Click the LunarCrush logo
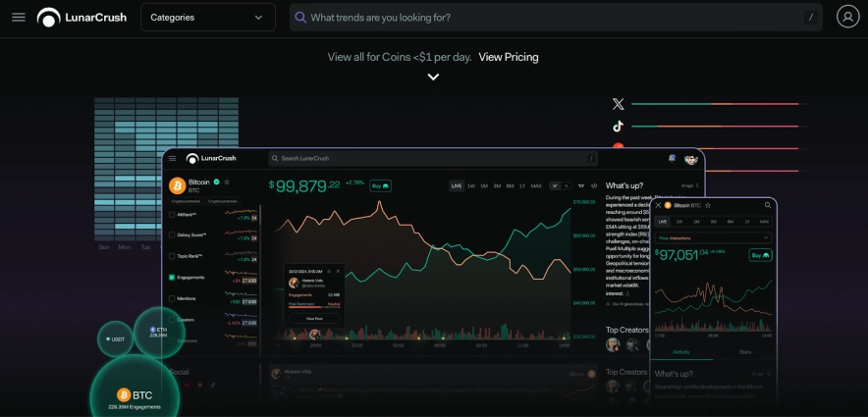Image resolution: width=868 pixels, height=417 pixels. [82, 17]
